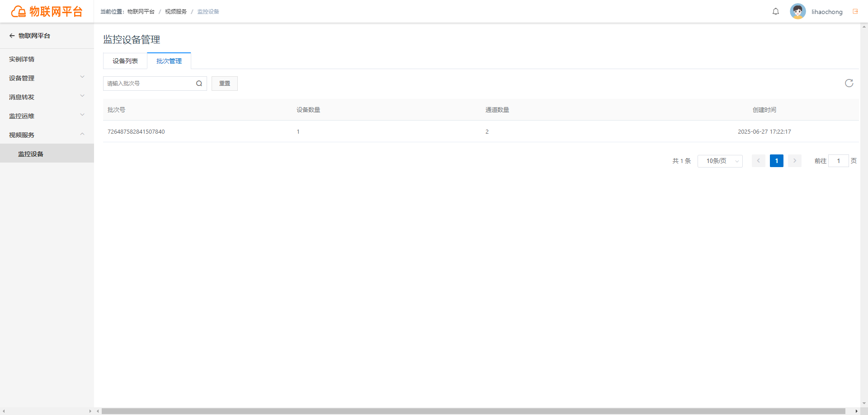
Task: Click the 重置 reset button
Action: (x=225, y=84)
